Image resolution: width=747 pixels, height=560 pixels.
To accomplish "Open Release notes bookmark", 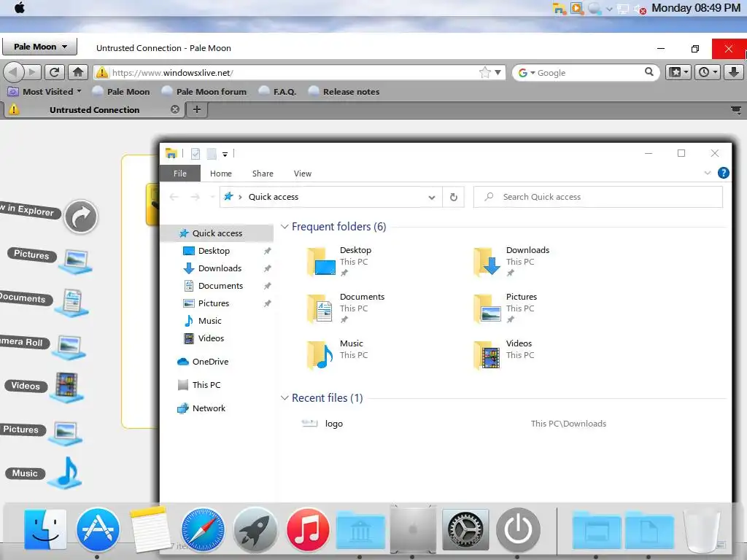I will (x=344, y=91).
